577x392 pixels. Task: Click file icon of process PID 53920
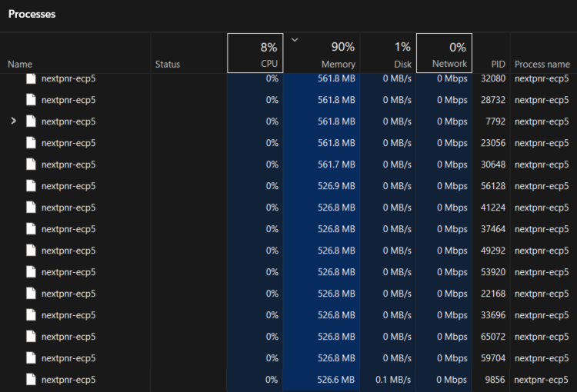pyautogui.click(x=32, y=272)
